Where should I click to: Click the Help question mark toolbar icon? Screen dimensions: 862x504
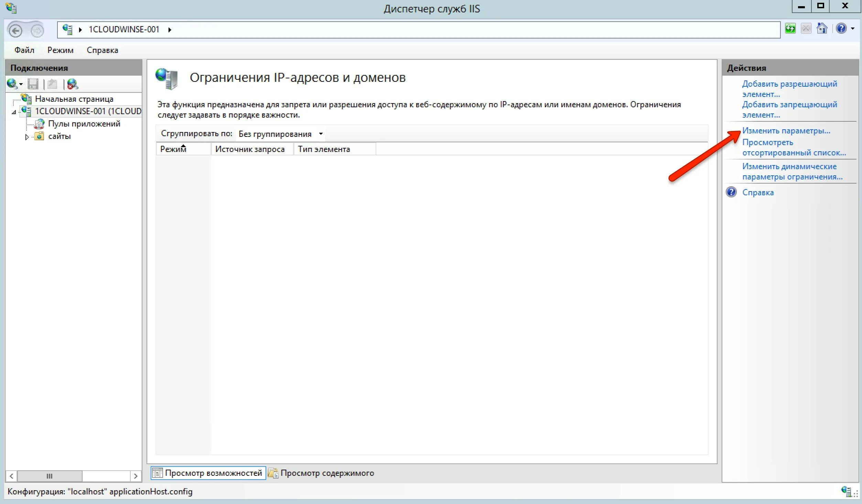[x=841, y=29]
